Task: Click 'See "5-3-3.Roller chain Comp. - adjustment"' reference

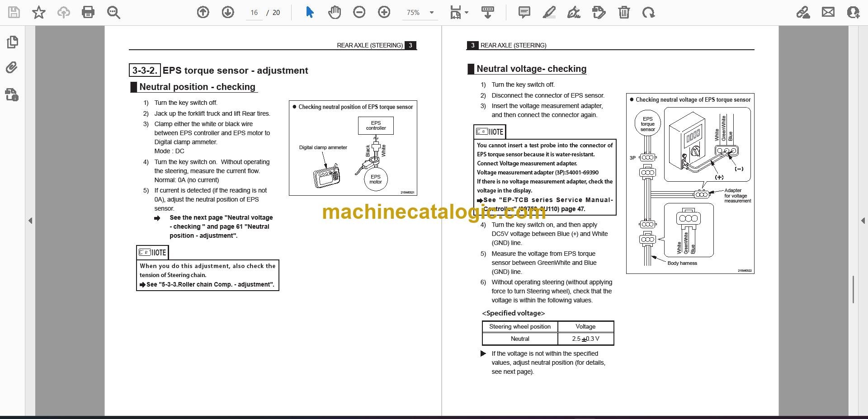Action: coord(210,284)
